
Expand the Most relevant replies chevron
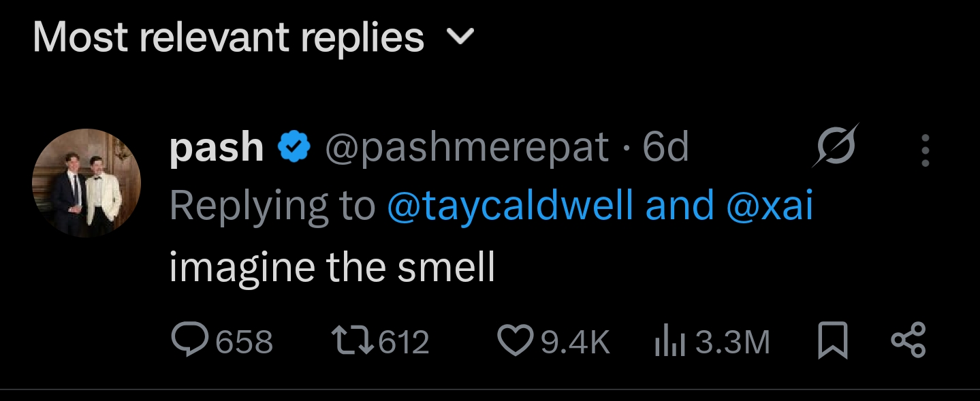[x=460, y=38]
